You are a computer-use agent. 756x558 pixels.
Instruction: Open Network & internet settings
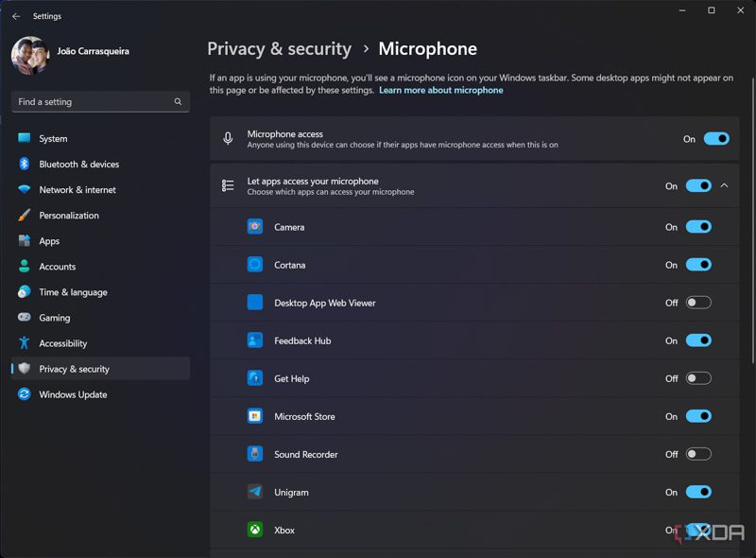click(100, 190)
